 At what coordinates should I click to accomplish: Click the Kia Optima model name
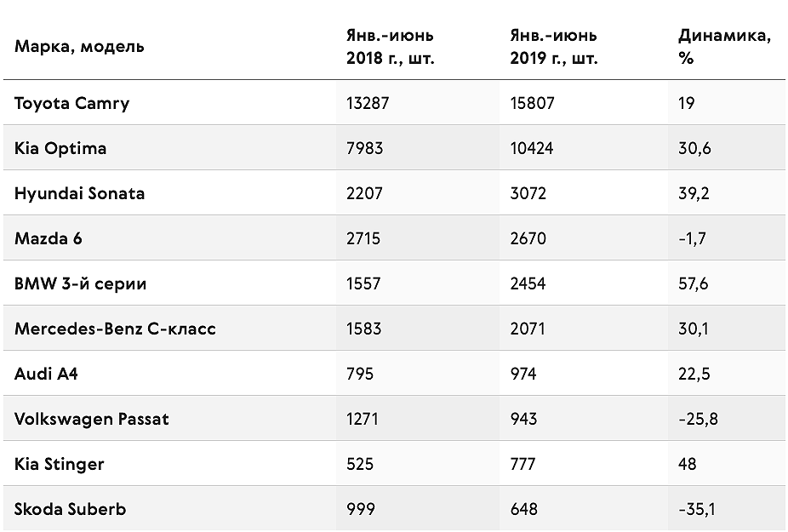[x=60, y=149]
